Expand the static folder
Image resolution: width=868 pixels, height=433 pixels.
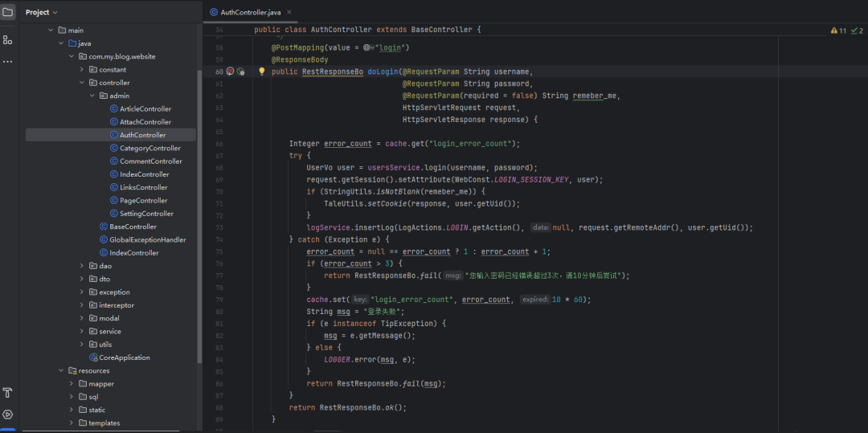(x=72, y=410)
